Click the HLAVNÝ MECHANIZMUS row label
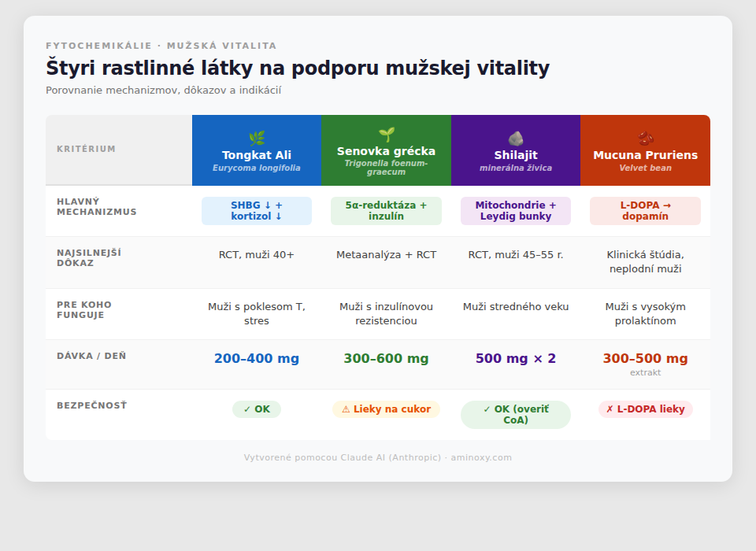 coord(96,207)
